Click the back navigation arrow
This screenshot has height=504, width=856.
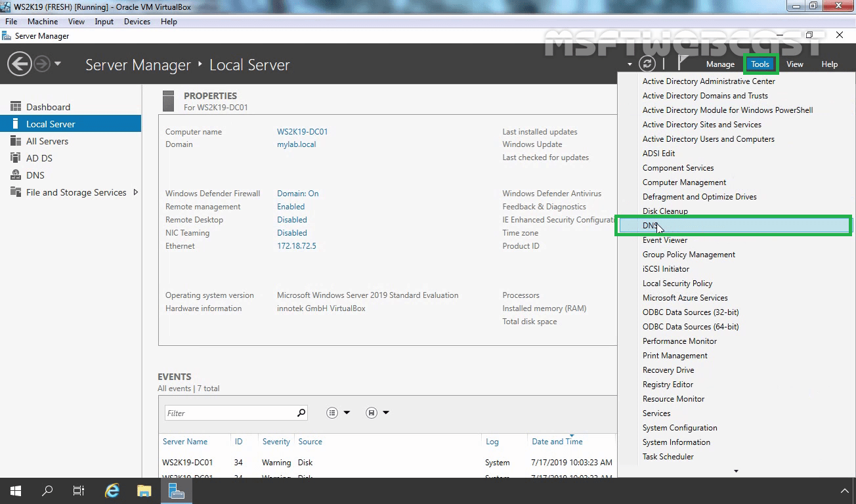click(x=19, y=64)
